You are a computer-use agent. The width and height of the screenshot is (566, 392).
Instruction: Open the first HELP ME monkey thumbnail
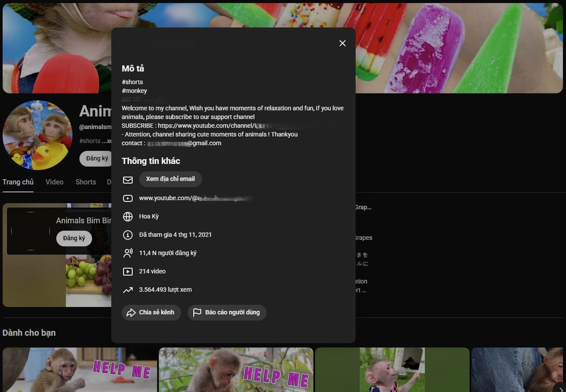pyautogui.click(x=80, y=370)
